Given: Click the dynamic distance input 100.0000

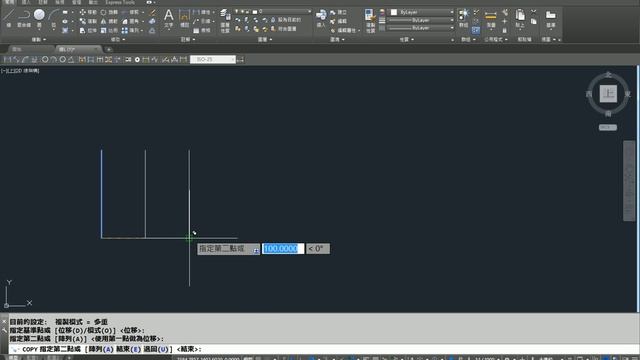Looking at the screenshot, I should tap(283, 249).
